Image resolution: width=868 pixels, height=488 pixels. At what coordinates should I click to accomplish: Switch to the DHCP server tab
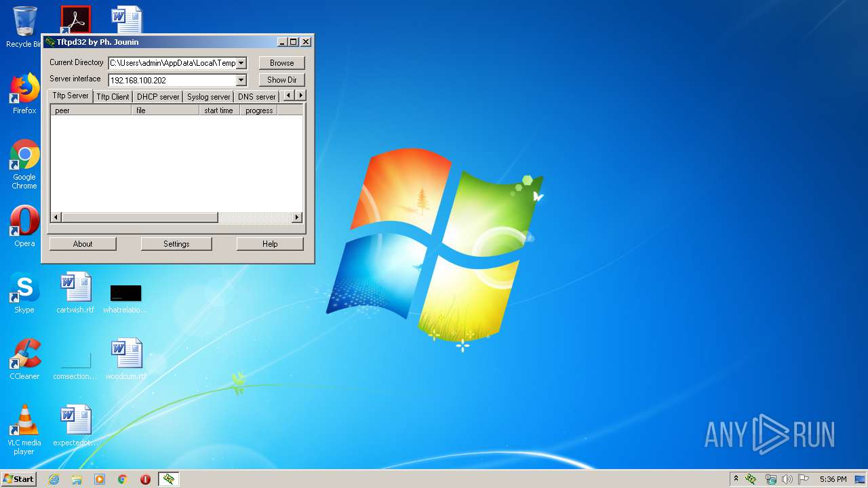(158, 97)
